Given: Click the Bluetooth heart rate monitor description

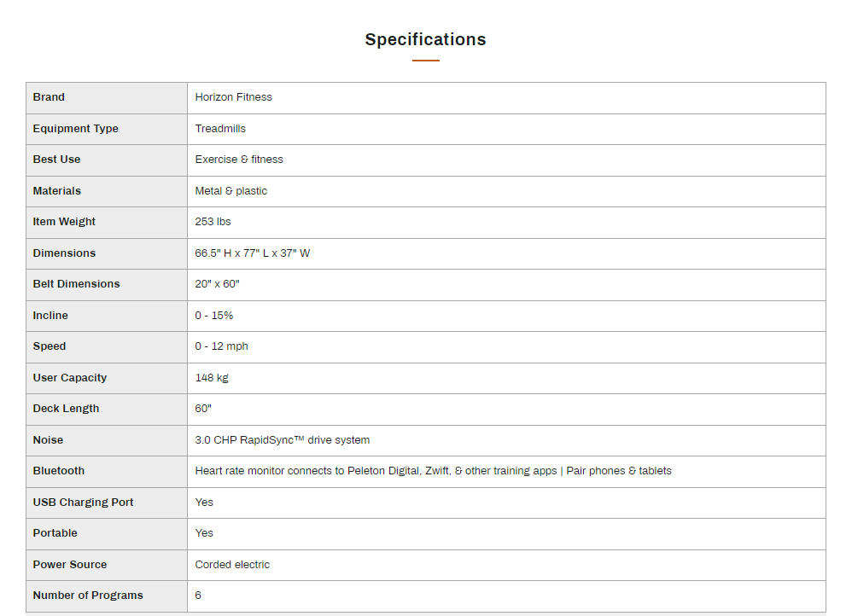Looking at the screenshot, I should 433,471.
